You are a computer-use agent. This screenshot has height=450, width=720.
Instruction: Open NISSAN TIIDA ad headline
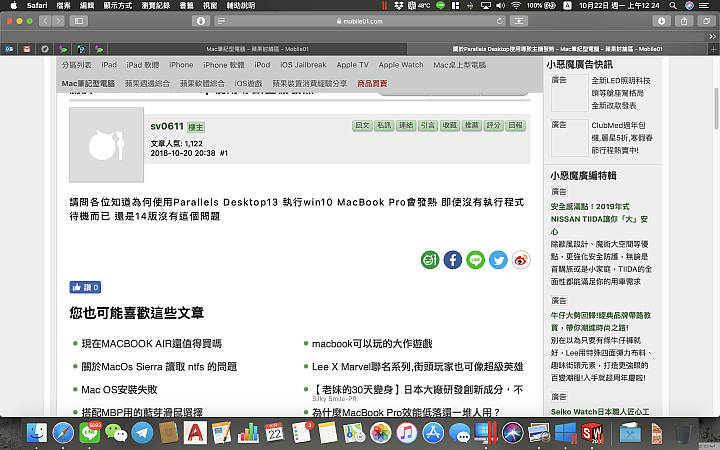click(x=599, y=219)
